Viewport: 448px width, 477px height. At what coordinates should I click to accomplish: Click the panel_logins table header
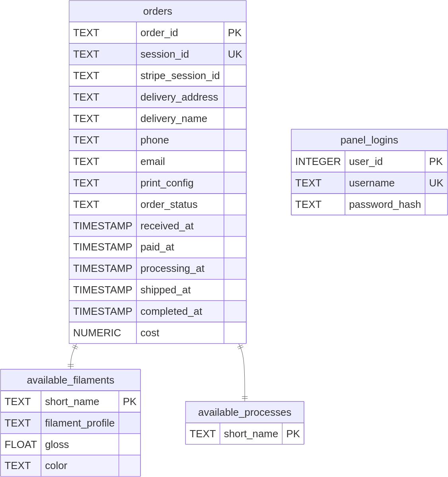[x=369, y=140]
